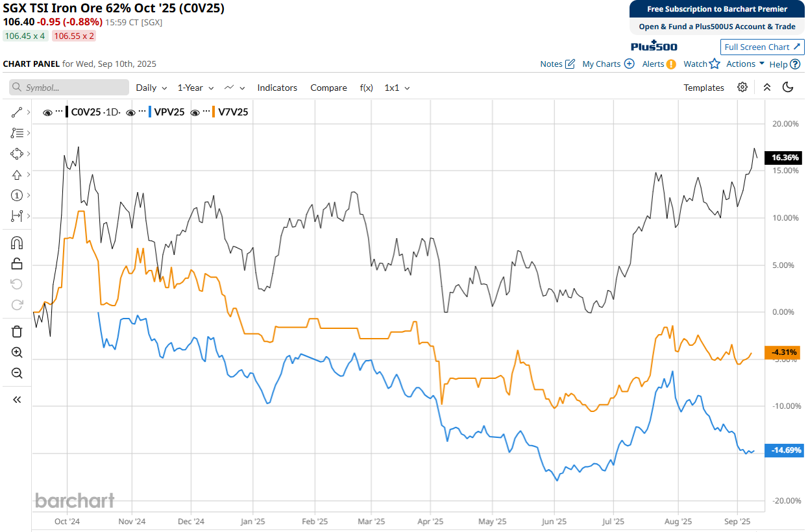808x532 pixels.
Task: Open the Daily interval dropdown
Action: [x=151, y=88]
